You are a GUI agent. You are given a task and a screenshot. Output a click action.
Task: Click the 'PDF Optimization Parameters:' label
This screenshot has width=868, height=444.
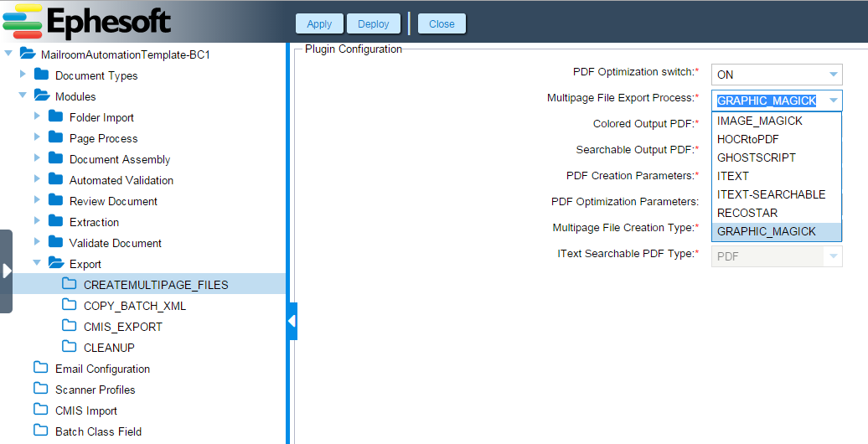(625, 202)
